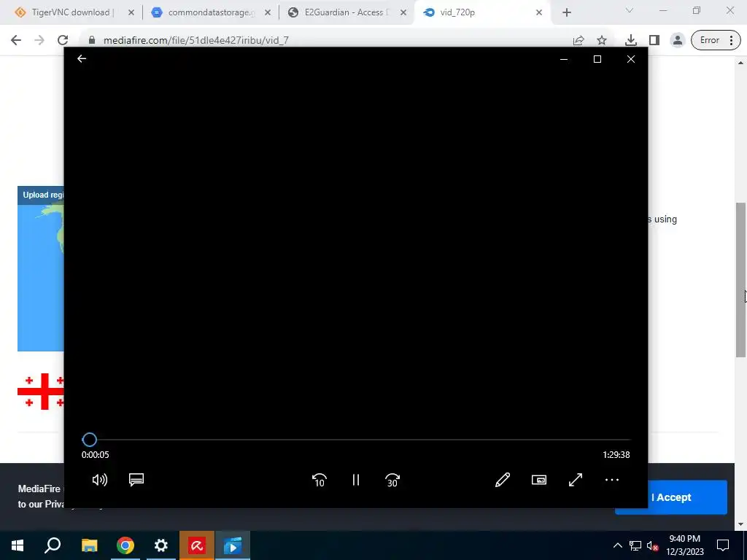This screenshot has height=560, width=747.
Task: Click the page vertical scrollbar thumb
Action: (741, 279)
